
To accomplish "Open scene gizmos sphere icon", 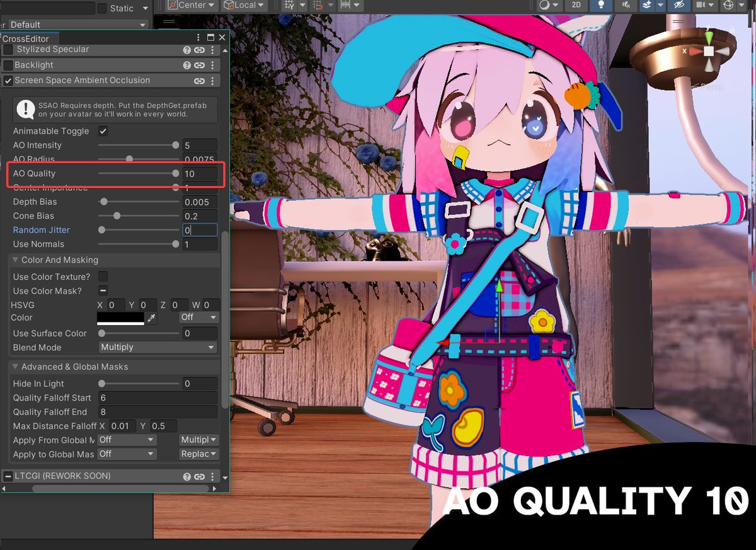I will 729,5.
